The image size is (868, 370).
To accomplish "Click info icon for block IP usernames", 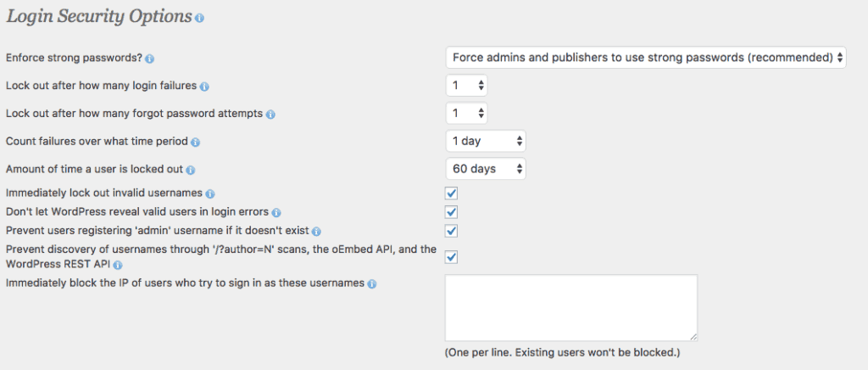I will (371, 284).
